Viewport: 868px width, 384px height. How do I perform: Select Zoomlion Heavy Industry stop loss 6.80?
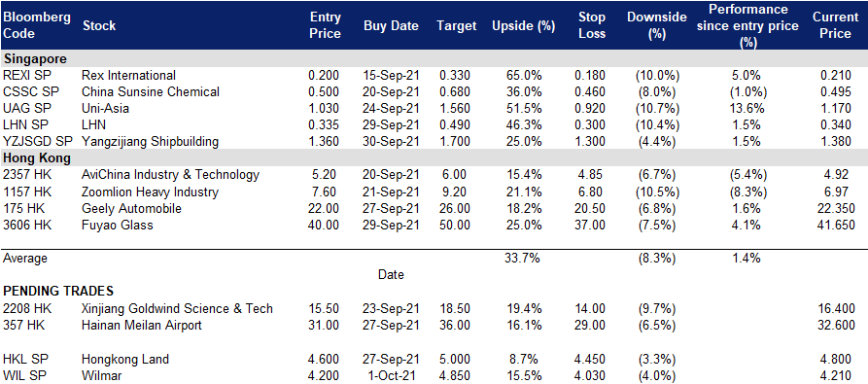(x=590, y=192)
